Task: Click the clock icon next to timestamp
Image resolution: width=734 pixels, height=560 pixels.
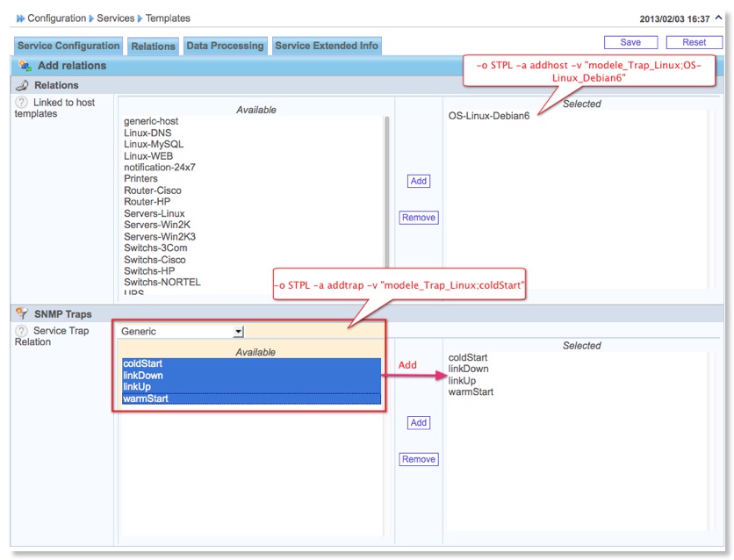Action: (x=718, y=18)
